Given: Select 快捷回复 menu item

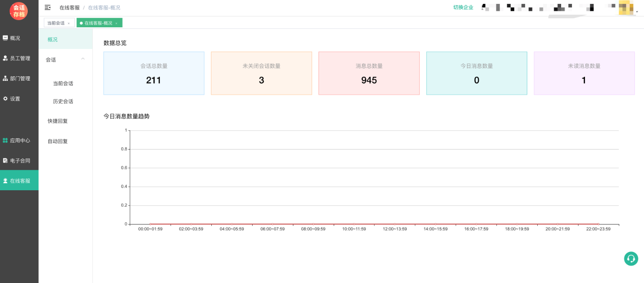Looking at the screenshot, I should click(58, 121).
